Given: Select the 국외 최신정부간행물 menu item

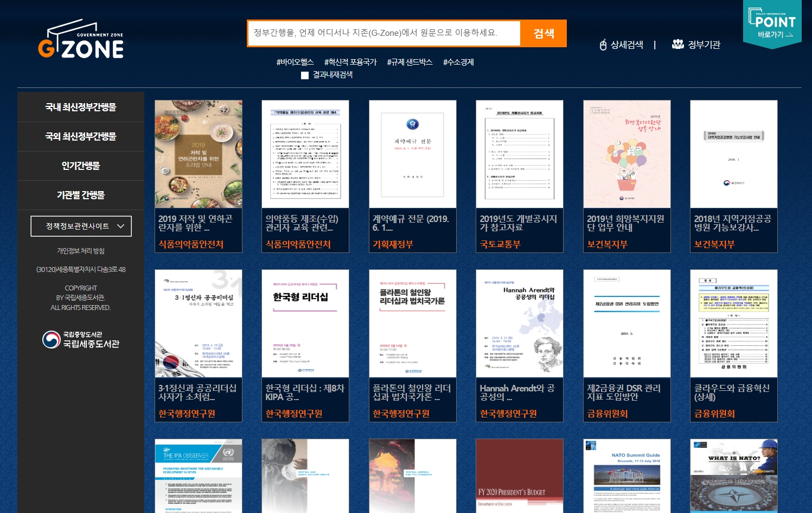Looking at the screenshot, I should [x=81, y=137].
